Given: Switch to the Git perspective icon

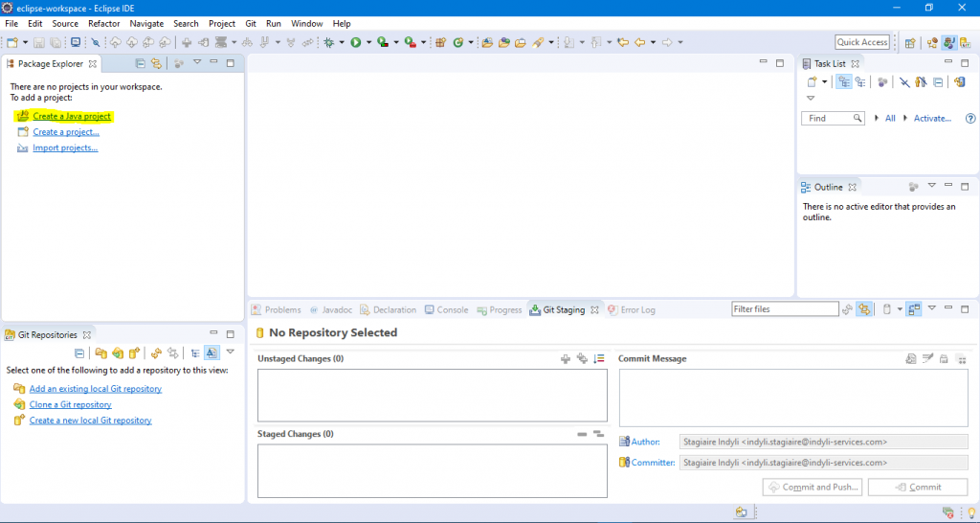Looking at the screenshot, I should click(x=967, y=42).
